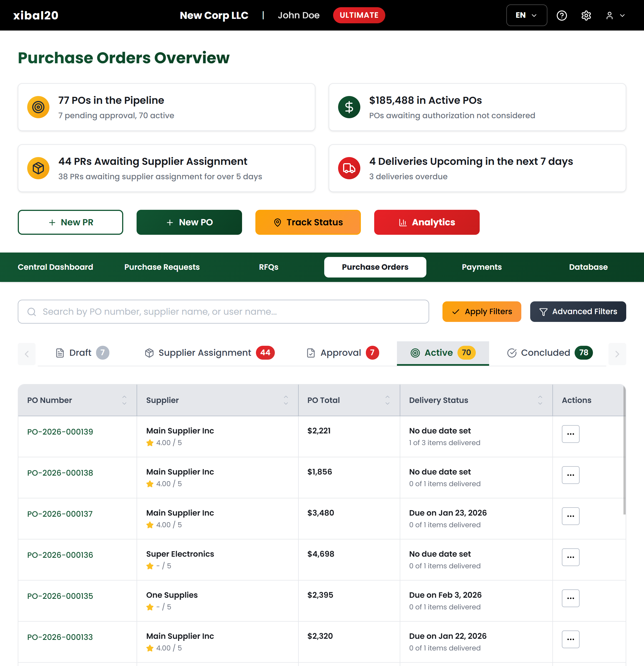The height and width of the screenshot is (666, 644).
Task: Click the New PO button
Action: (189, 222)
